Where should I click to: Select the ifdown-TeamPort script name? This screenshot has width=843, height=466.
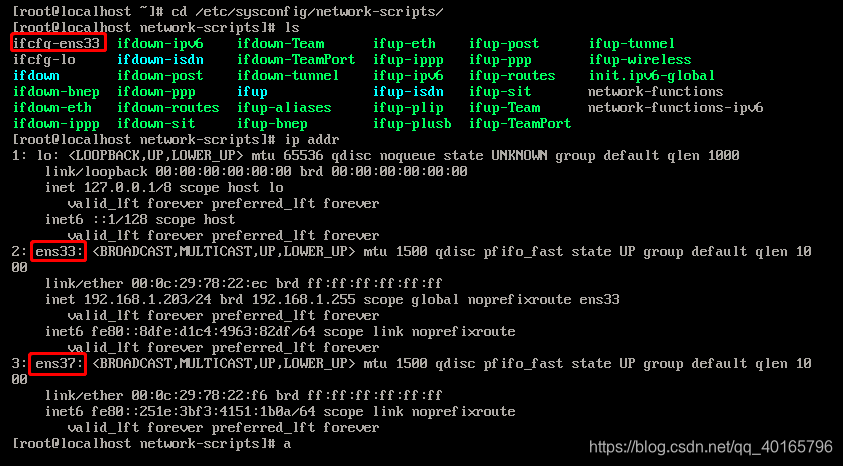[x=296, y=60]
